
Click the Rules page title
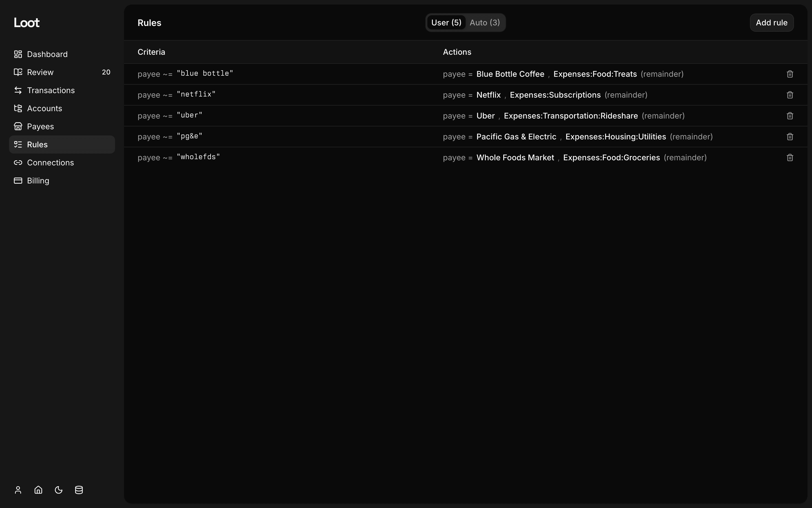(x=149, y=23)
